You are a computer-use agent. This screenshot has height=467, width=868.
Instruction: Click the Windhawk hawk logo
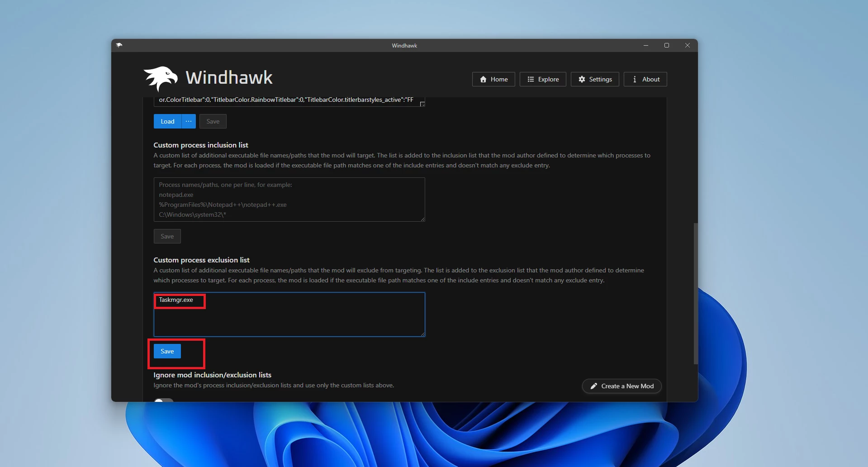161,78
